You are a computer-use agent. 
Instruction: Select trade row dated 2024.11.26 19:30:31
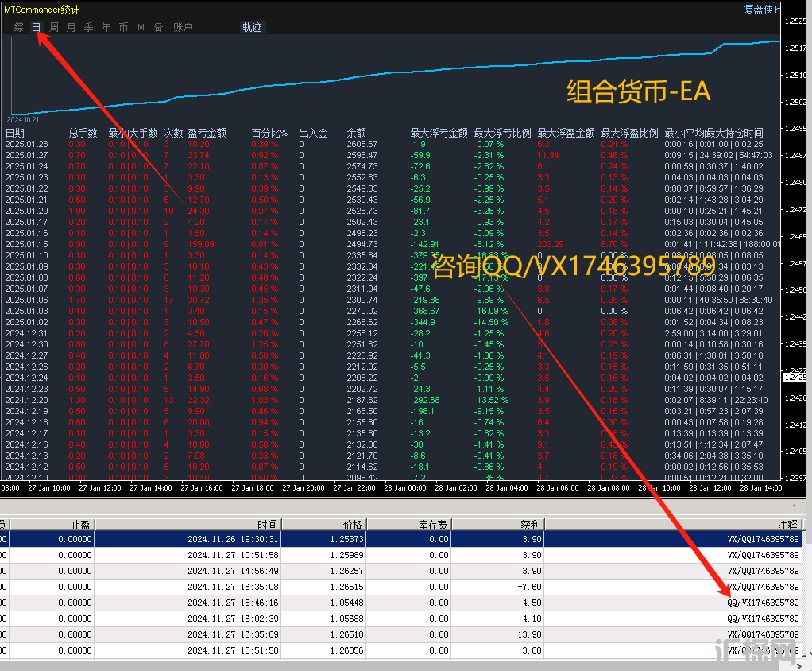tap(401, 539)
